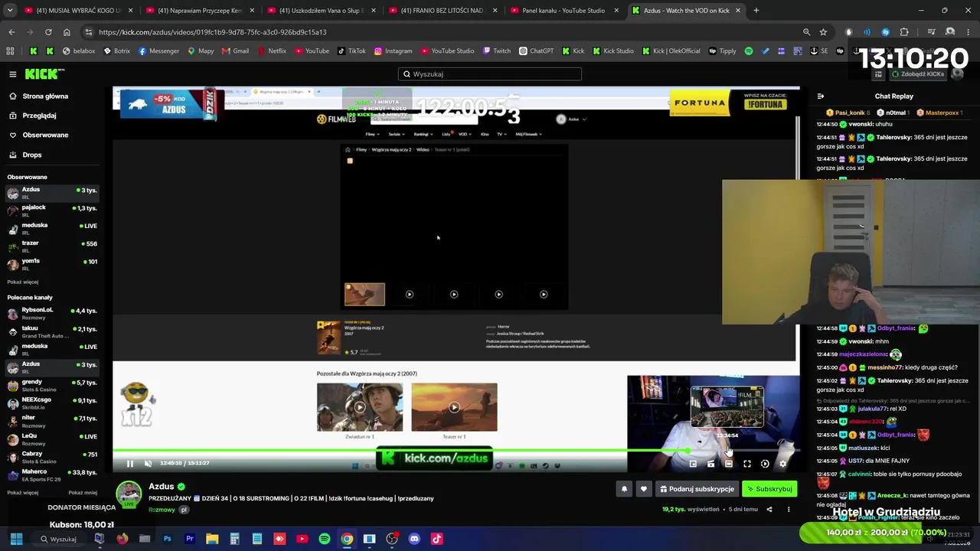Click Zdobądź KICKs button

[916, 74]
